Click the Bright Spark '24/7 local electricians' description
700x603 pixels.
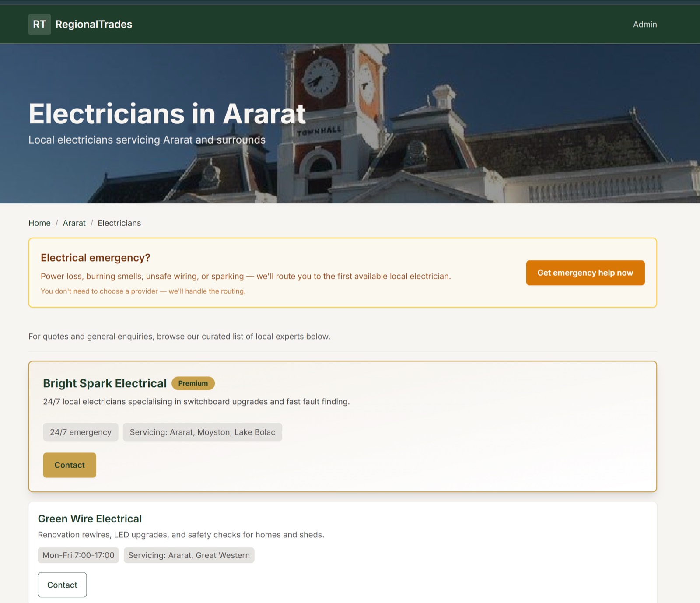[196, 402]
